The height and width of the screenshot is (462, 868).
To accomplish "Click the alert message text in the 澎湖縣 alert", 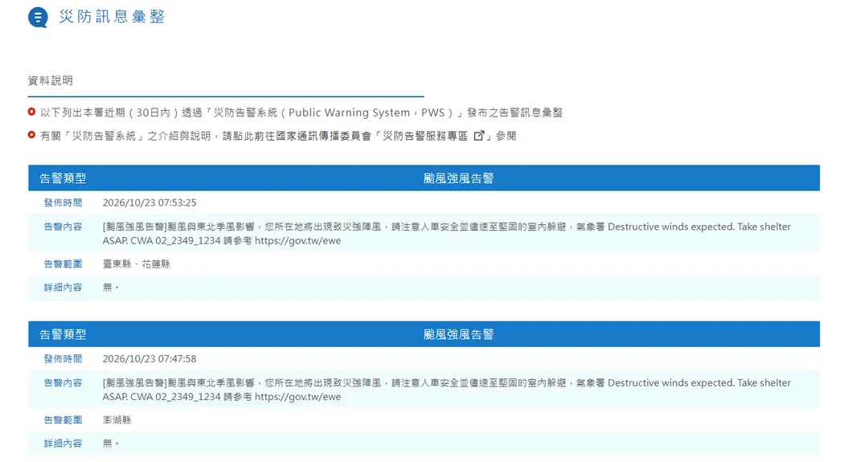I will point(447,390).
